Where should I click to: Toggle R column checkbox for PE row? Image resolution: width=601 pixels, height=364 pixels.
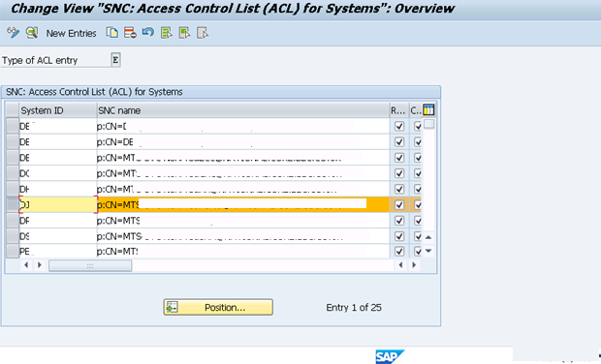[399, 251]
